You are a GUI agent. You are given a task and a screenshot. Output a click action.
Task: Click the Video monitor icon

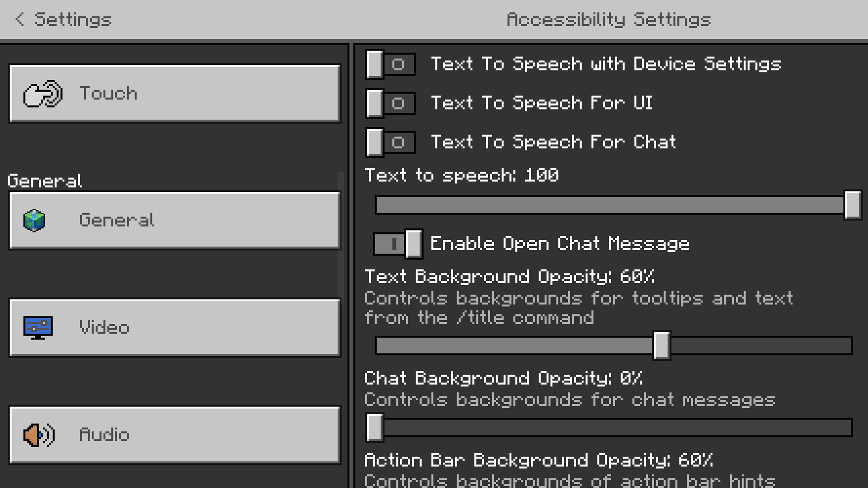(38, 327)
